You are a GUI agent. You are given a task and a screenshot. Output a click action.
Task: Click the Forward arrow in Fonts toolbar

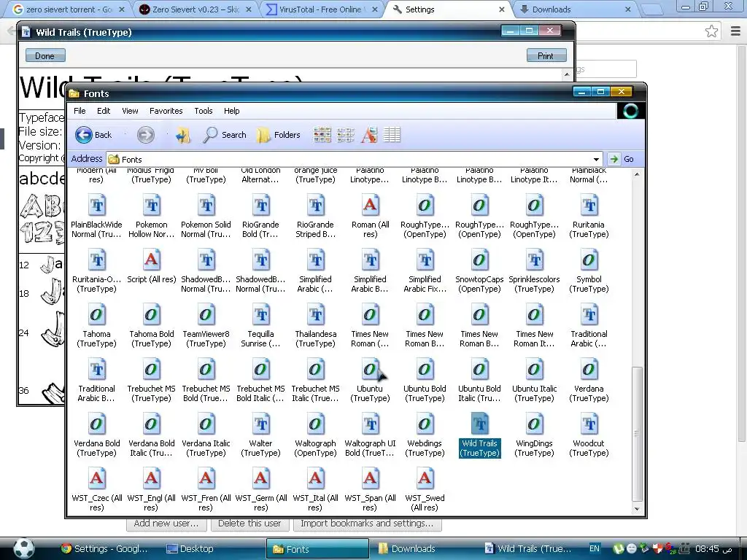click(x=146, y=135)
